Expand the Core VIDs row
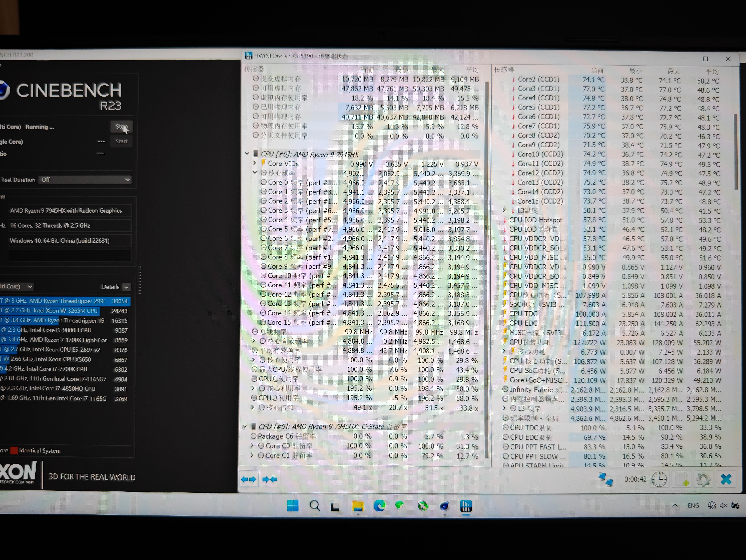746x560 pixels. click(x=255, y=163)
